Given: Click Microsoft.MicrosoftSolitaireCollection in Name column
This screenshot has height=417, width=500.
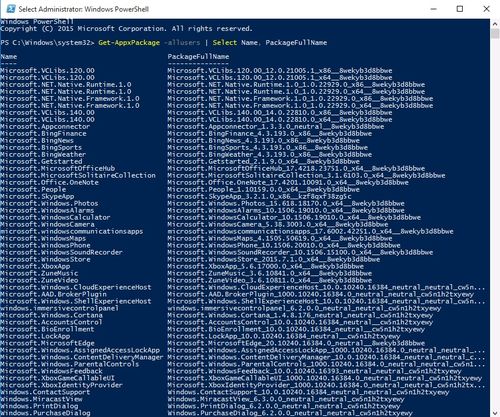Looking at the screenshot, I should (78, 176).
